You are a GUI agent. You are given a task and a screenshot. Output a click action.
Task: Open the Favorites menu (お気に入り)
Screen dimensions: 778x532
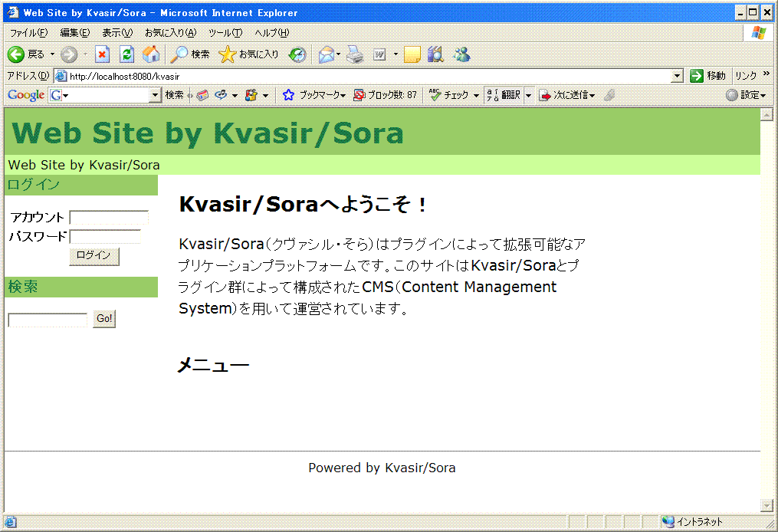coord(171,33)
